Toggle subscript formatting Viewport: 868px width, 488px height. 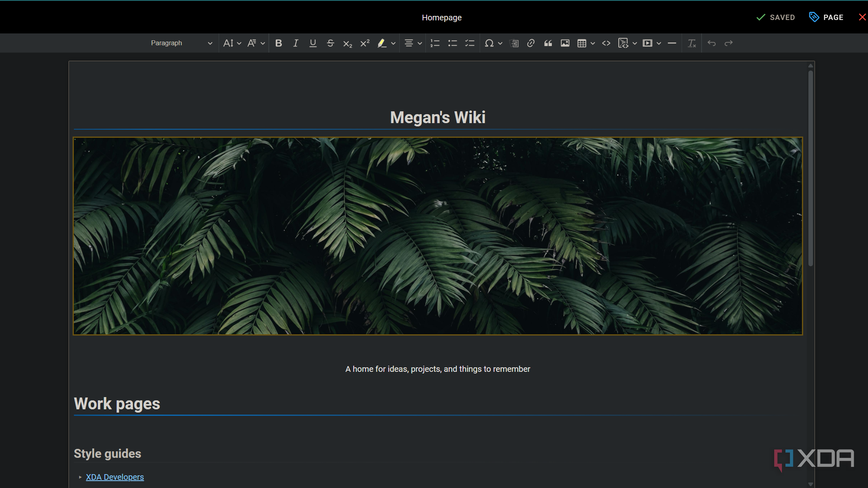click(x=348, y=43)
